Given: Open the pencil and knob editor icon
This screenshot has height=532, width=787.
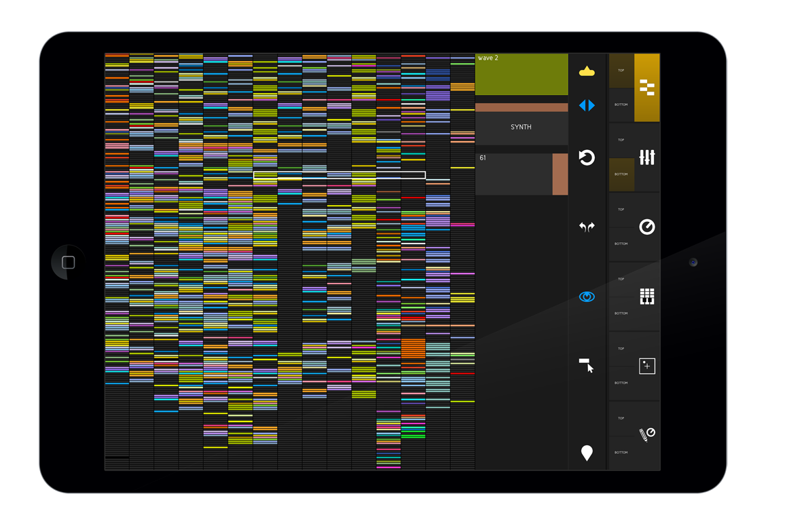Looking at the screenshot, I should 647,435.
